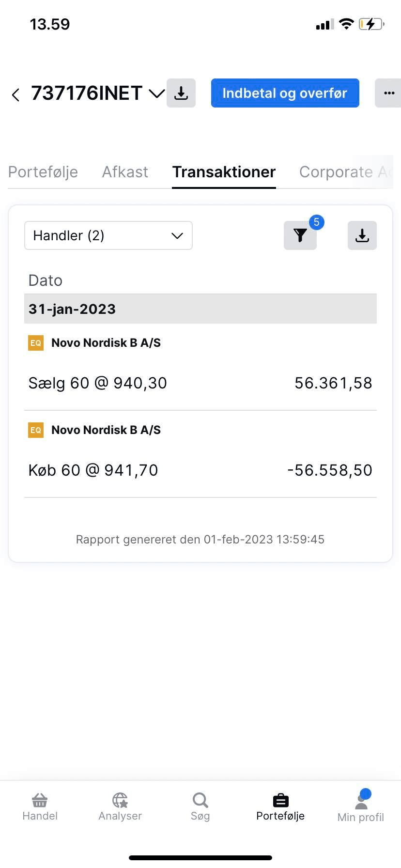Open the three-dots more options menu
Screen dimensions: 401x868
388,93
